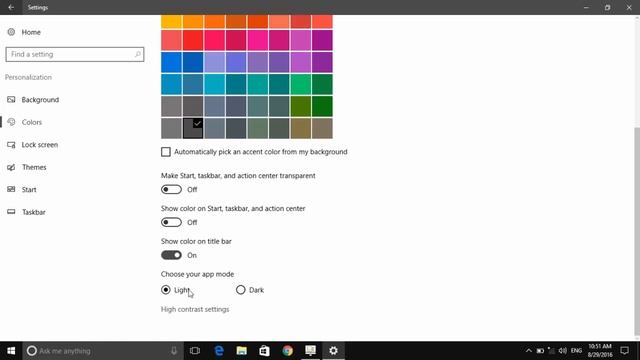Open the Windows Store taskbar icon

point(264,351)
